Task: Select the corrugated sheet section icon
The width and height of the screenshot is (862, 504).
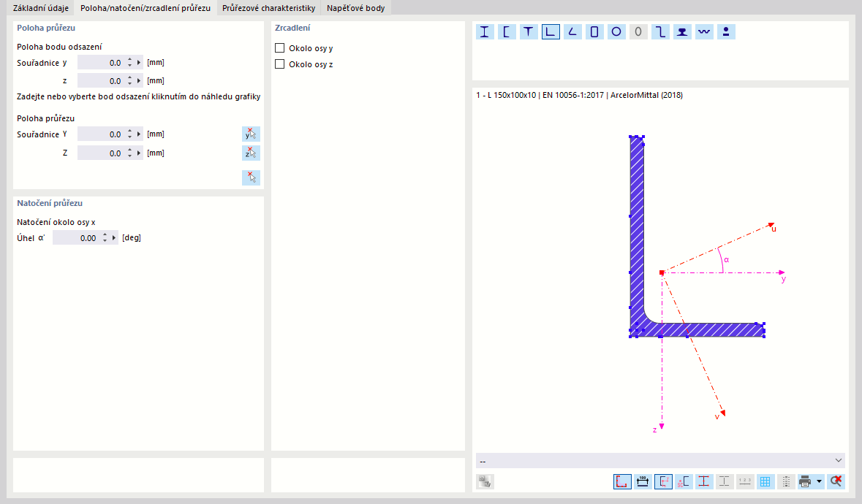Action: (704, 32)
